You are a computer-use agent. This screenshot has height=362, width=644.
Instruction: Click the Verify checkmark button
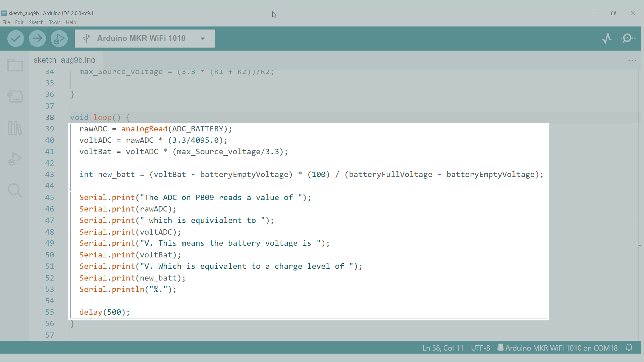[16, 39]
